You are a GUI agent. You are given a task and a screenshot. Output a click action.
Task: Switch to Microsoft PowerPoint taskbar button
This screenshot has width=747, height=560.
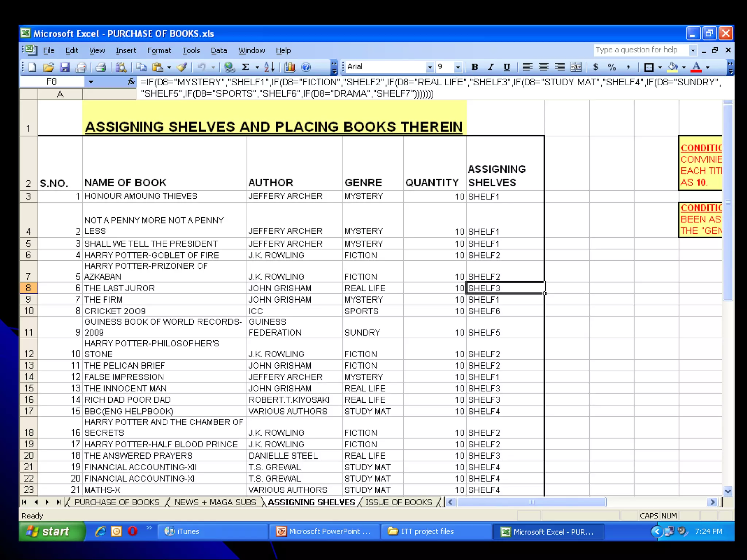[x=325, y=531]
